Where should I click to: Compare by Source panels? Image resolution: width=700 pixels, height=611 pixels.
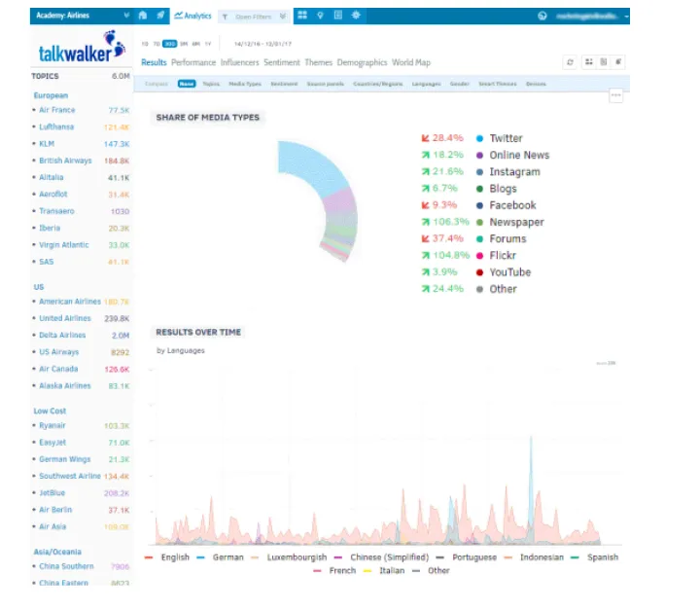pos(326,84)
